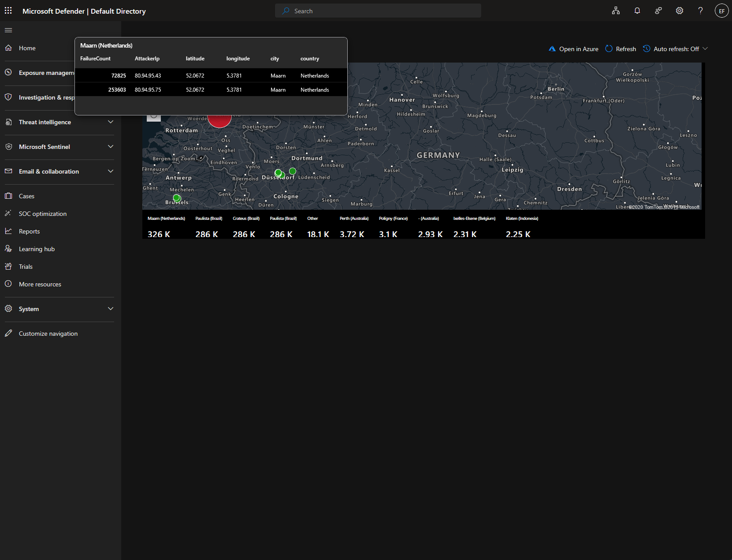
Task: Click the Cases icon
Action: click(8, 196)
